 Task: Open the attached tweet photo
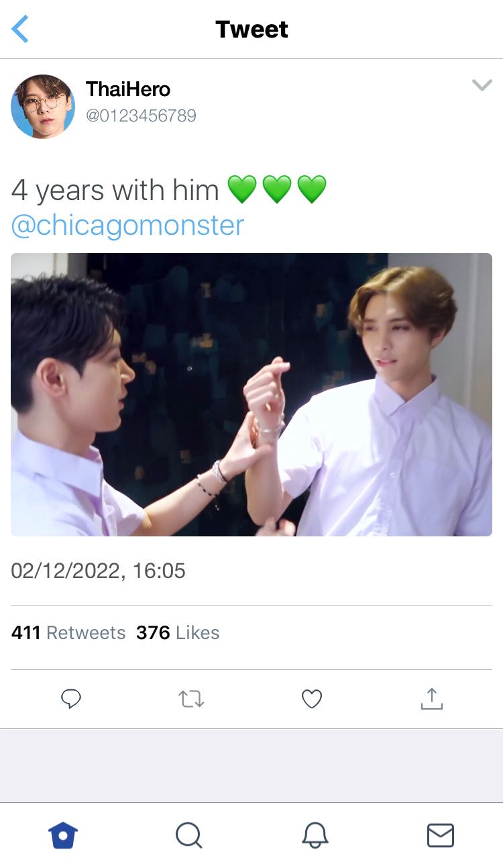coord(251,395)
